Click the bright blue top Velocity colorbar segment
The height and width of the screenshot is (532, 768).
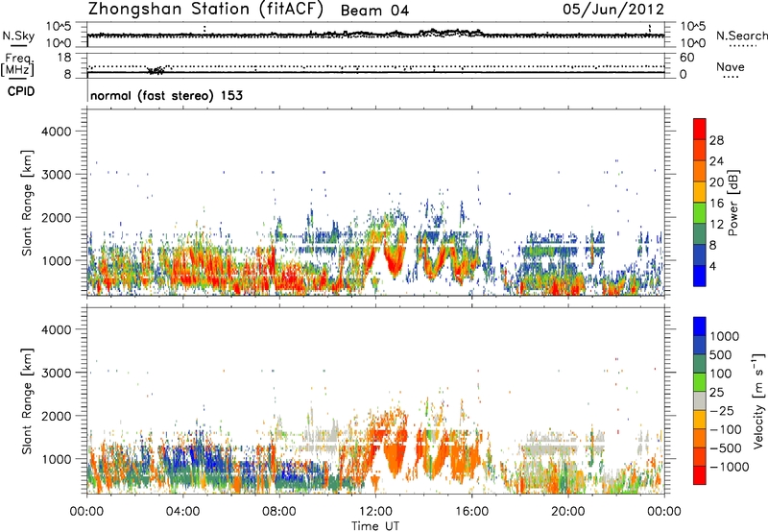click(x=700, y=326)
